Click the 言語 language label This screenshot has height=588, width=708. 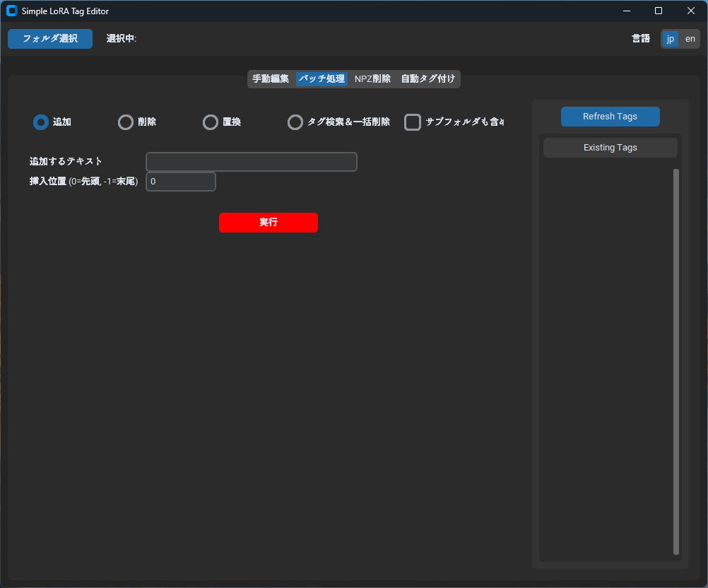640,38
